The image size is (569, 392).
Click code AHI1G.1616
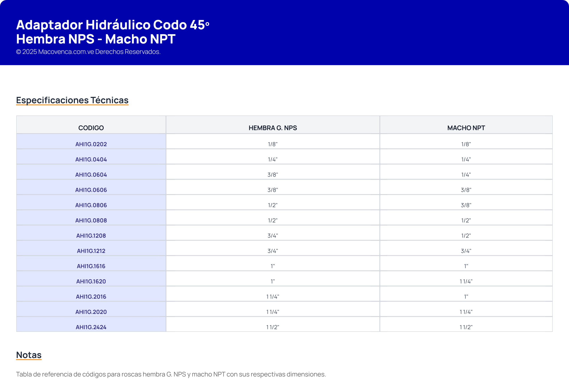(91, 266)
